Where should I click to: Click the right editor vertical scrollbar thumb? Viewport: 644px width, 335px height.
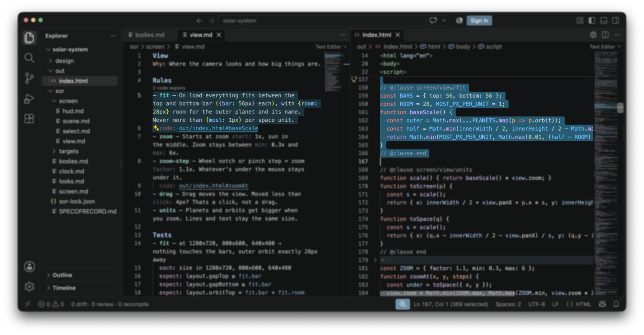620,108
